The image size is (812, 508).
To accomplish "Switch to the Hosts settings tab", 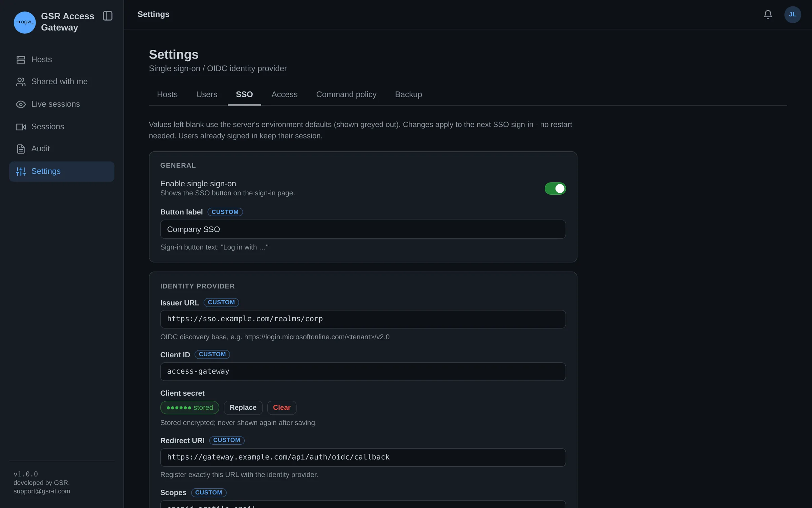I will point(167,94).
